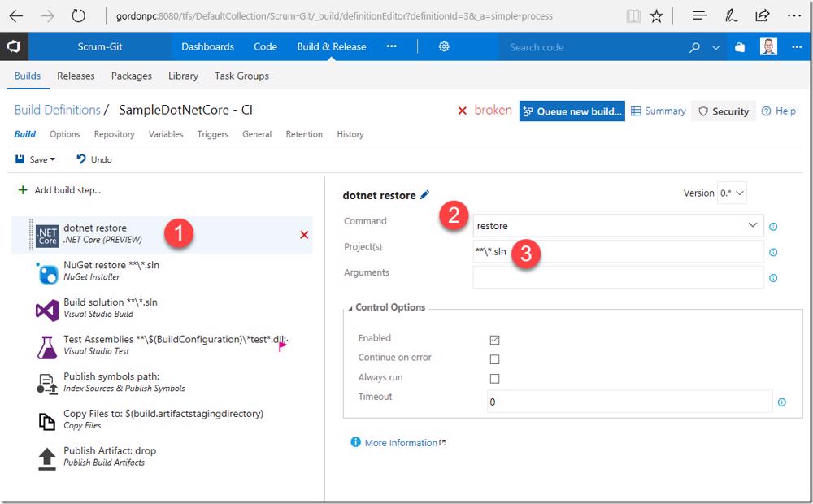Click the share icon in browser toolbar
Screen dimensions: 813x504
[763, 16]
